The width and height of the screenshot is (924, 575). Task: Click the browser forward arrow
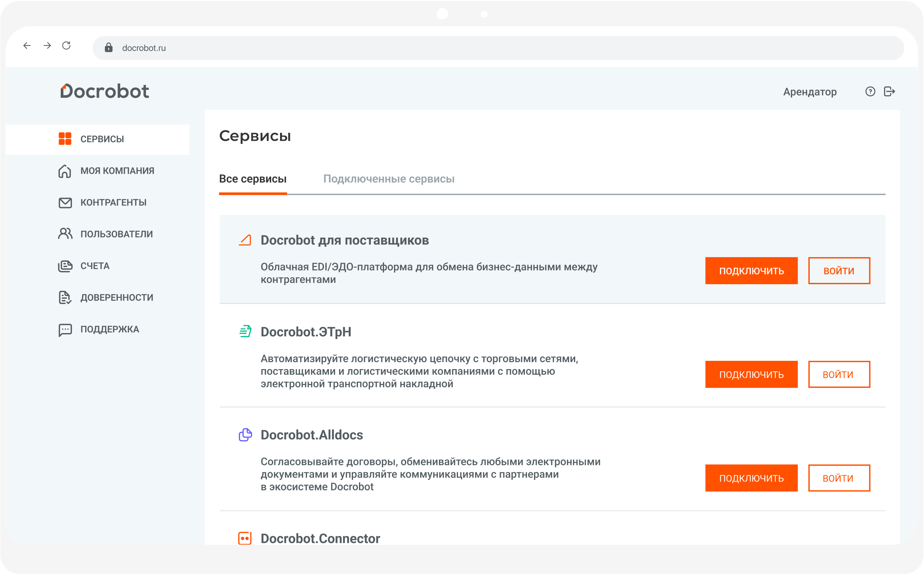(x=47, y=46)
